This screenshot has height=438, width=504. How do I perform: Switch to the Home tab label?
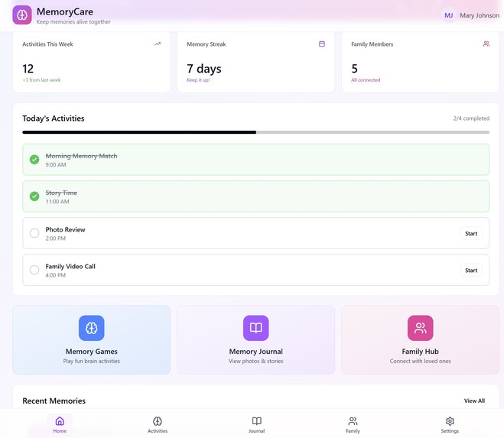[x=60, y=431]
